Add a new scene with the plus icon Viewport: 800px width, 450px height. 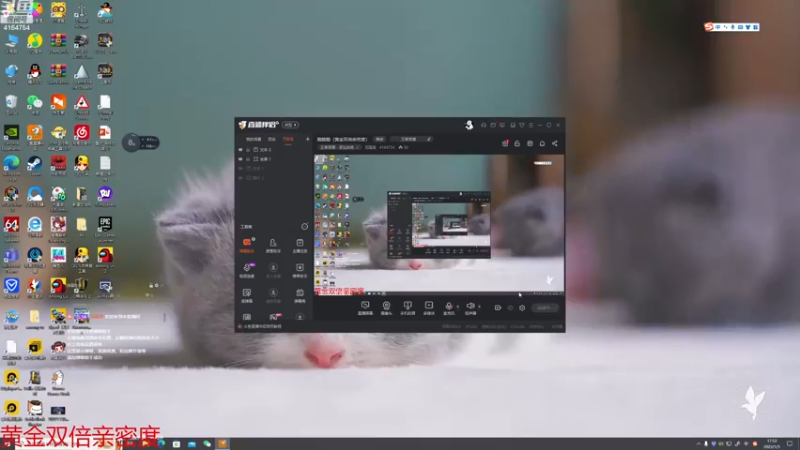[x=307, y=139]
